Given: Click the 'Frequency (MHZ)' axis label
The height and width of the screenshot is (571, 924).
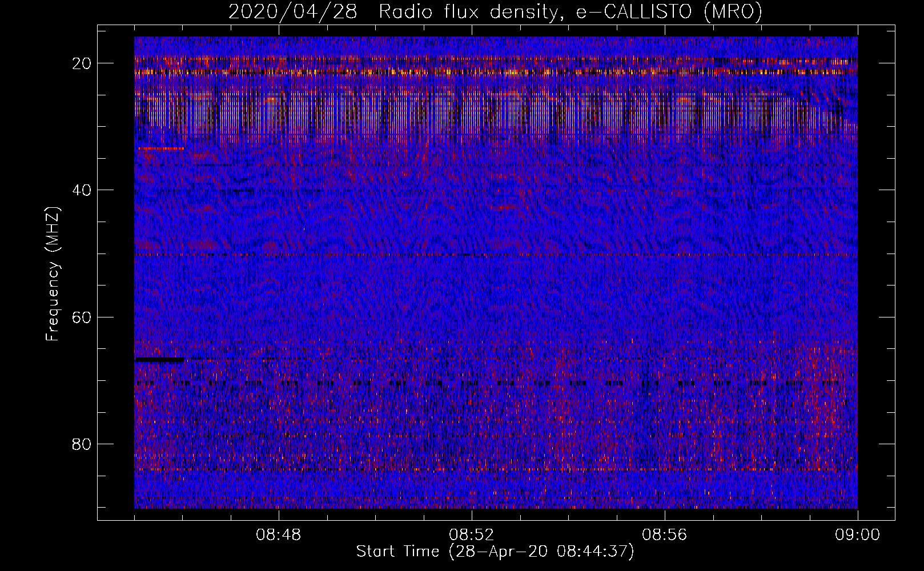Looking at the screenshot, I should pyautogui.click(x=53, y=274).
